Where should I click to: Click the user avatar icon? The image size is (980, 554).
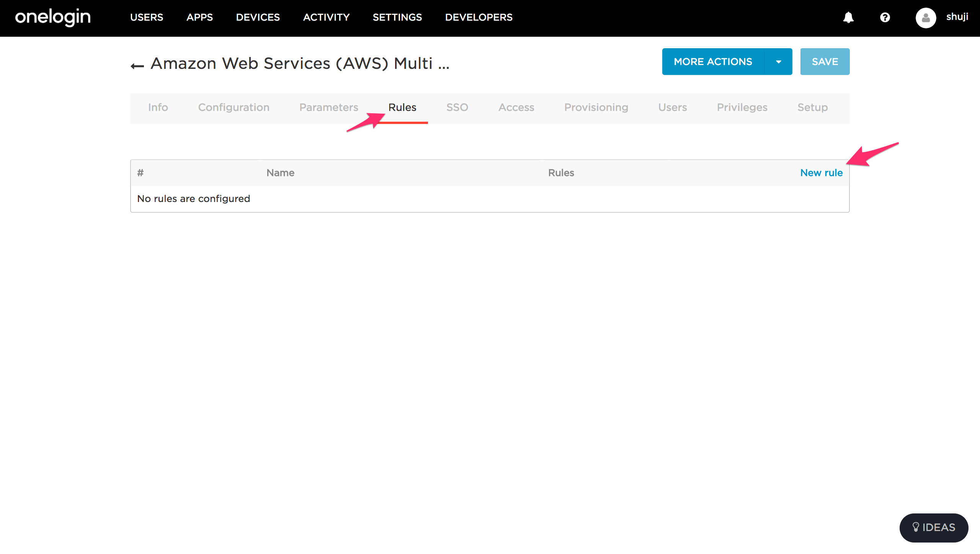point(926,18)
